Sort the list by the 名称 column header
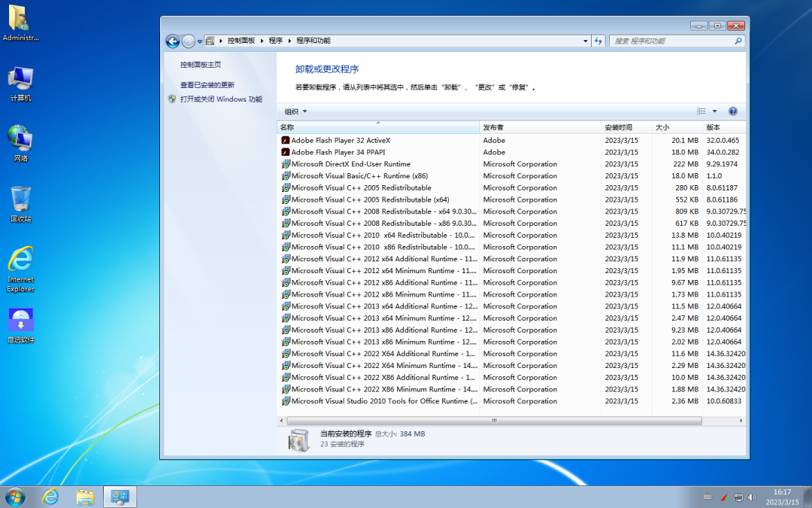812x508 pixels. click(x=376, y=127)
